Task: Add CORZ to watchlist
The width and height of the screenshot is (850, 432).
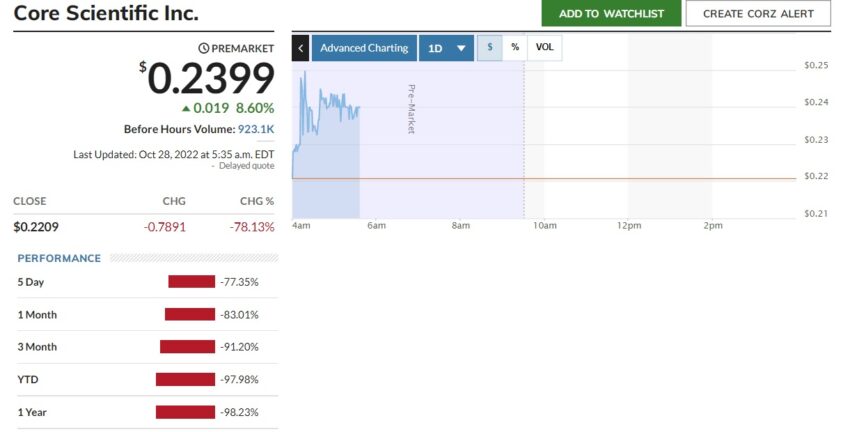Action: click(611, 14)
